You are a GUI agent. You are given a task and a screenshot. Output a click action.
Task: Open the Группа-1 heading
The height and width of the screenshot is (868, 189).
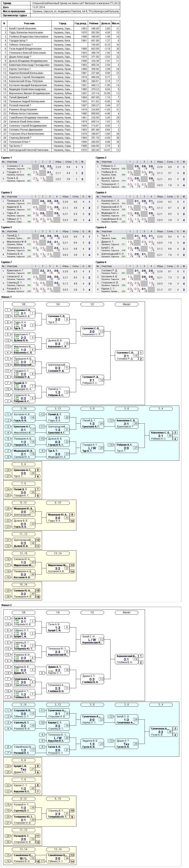pyautogui.click(x=7, y=158)
